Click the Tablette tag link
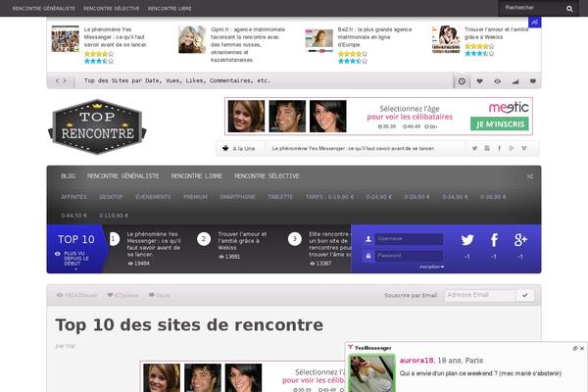Image resolution: width=588 pixels, height=392 pixels. tap(280, 197)
